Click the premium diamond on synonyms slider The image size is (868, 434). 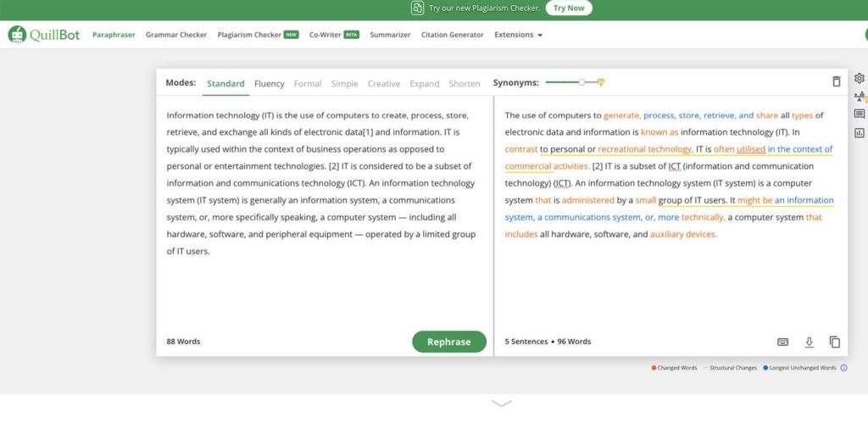point(601,82)
